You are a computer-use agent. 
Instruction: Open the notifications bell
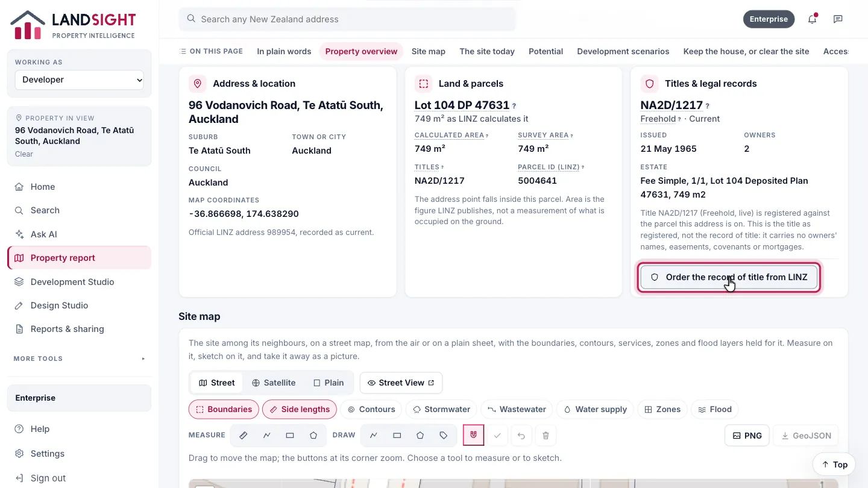point(813,19)
